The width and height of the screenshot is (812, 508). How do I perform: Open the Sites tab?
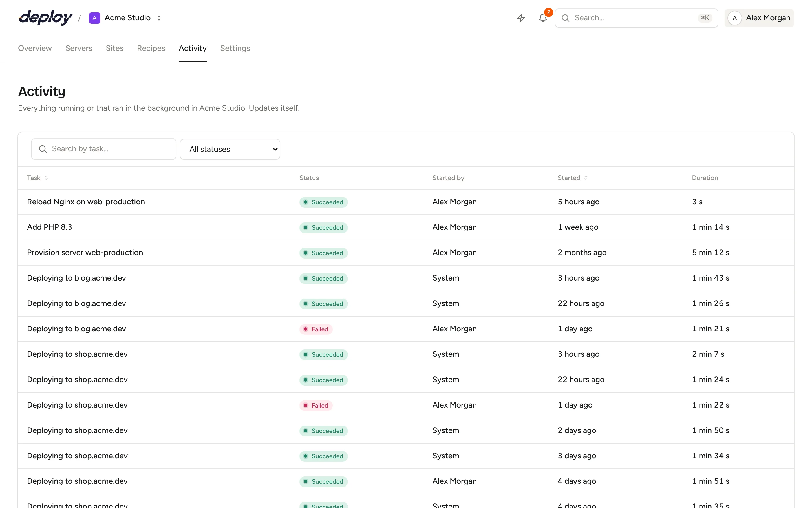point(115,48)
